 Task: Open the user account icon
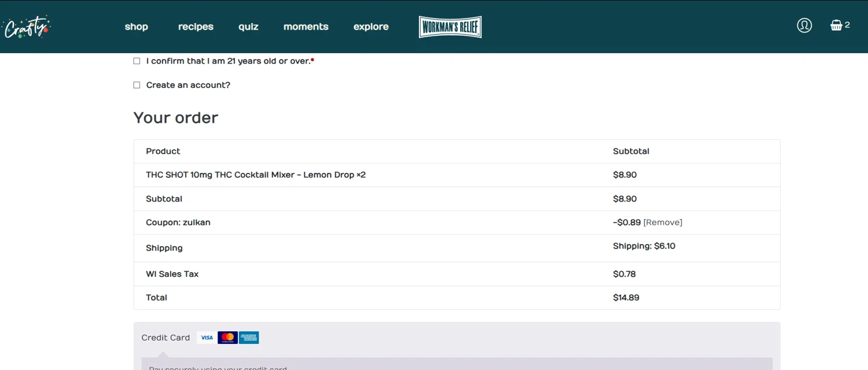pyautogui.click(x=804, y=25)
